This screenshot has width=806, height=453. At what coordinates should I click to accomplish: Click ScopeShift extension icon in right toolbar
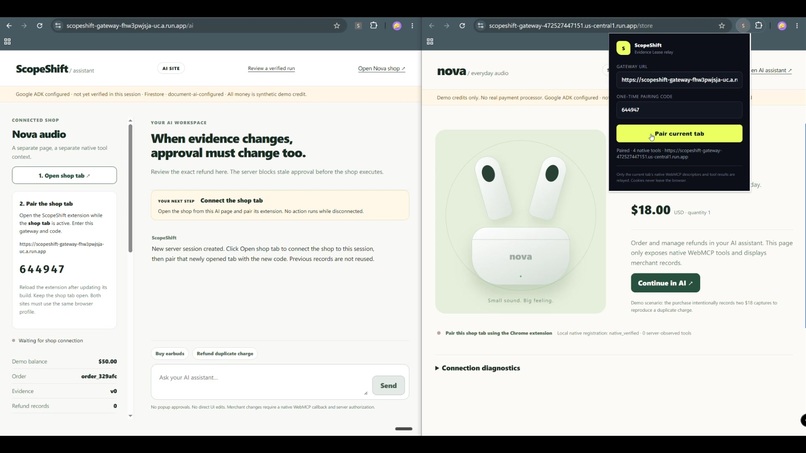pyautogui.click(x=743, y=25)
